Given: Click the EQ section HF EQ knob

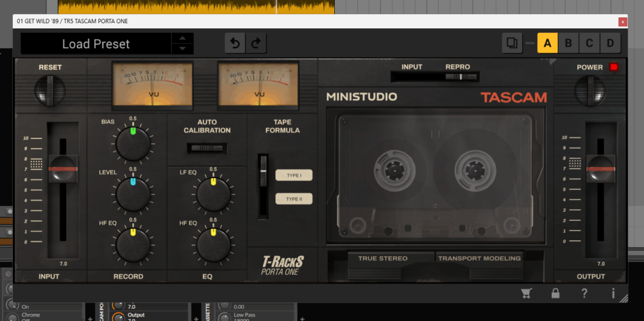Looking at the screenshot, I should tap(213, 245).
